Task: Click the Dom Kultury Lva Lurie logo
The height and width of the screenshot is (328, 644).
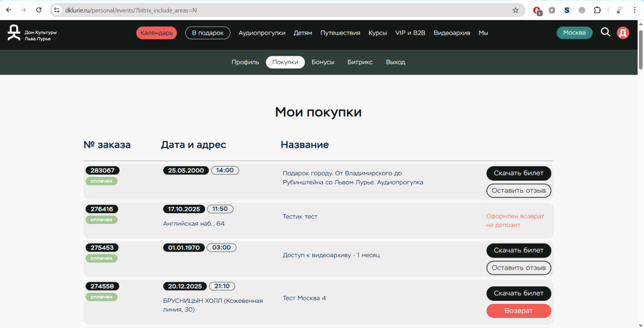Action: [31, 33]
